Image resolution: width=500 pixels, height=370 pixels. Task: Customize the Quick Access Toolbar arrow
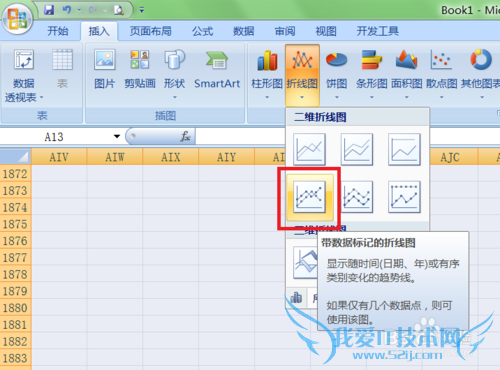[142, 10]
